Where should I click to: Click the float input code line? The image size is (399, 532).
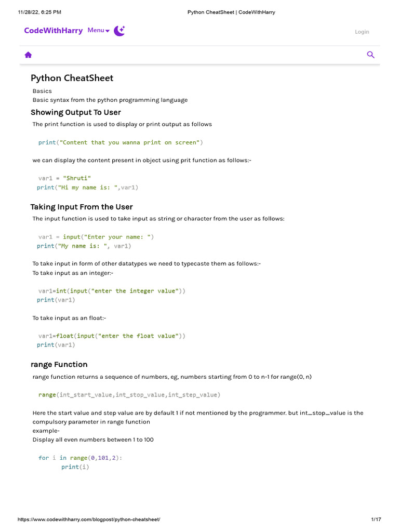(x=112, y=336)
